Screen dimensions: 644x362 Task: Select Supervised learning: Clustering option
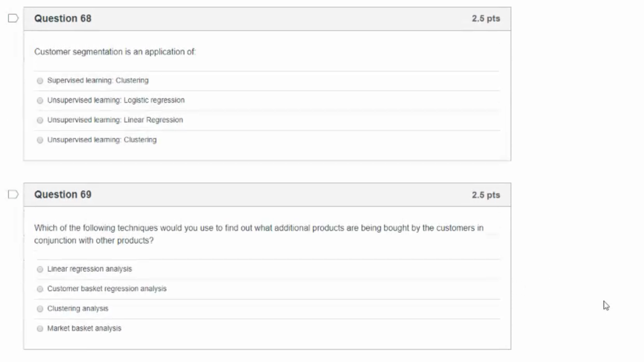point(40,81)
